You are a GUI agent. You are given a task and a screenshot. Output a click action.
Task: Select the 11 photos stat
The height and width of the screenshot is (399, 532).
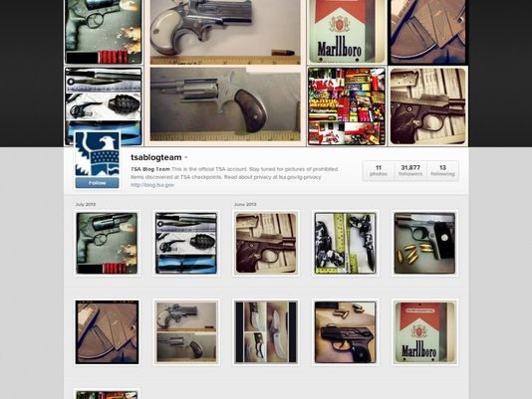pos(378,170)
